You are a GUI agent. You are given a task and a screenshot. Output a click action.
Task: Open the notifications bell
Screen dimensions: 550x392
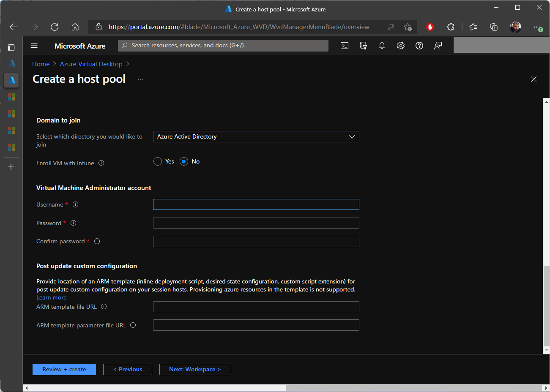tap(382, 46)
